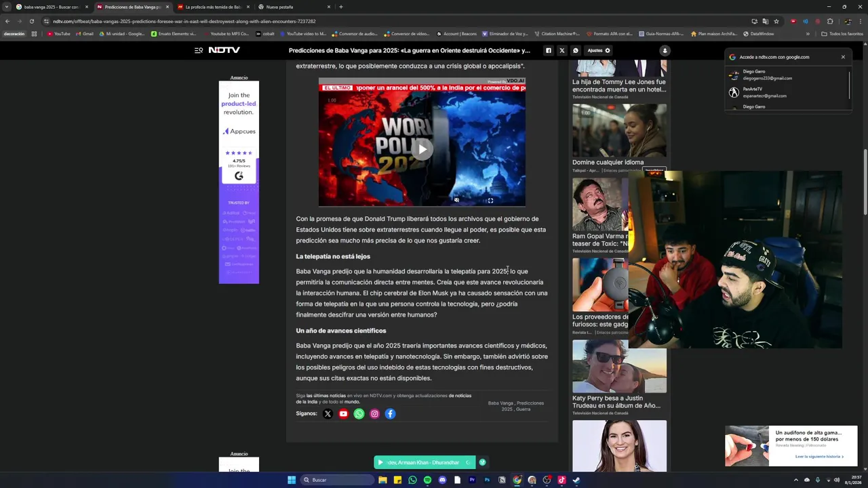The height and width of the screenshot is (488, 868).
Task: Open Tommy Lee Jones daughter article
Action: point(619,85)
